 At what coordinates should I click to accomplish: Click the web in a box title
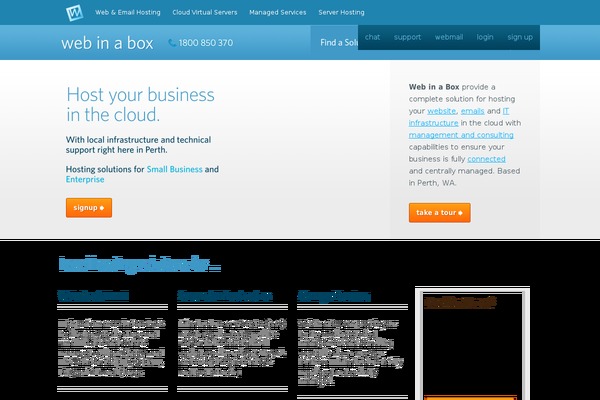107,43
